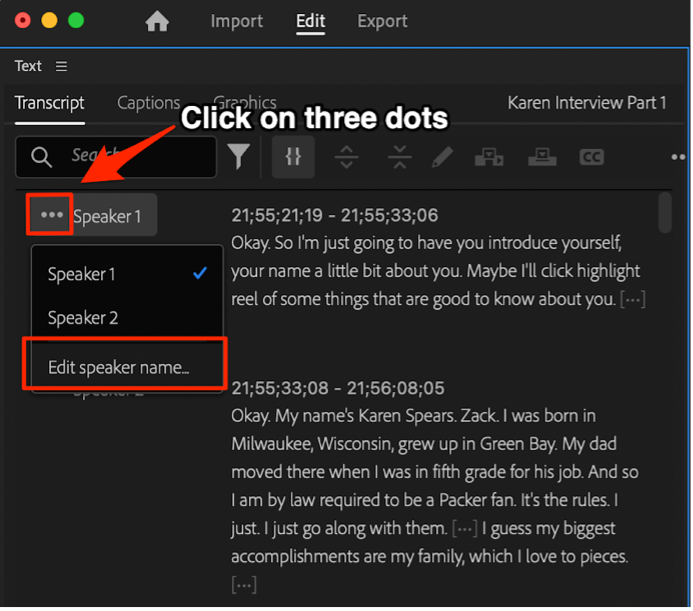Click the transcript search field
The height and width of the screenshot is (611, 693).
tap(130, 157)
